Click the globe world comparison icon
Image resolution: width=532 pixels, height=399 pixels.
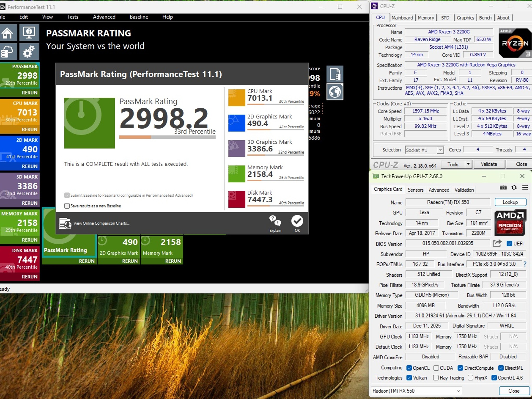(335, 92)
